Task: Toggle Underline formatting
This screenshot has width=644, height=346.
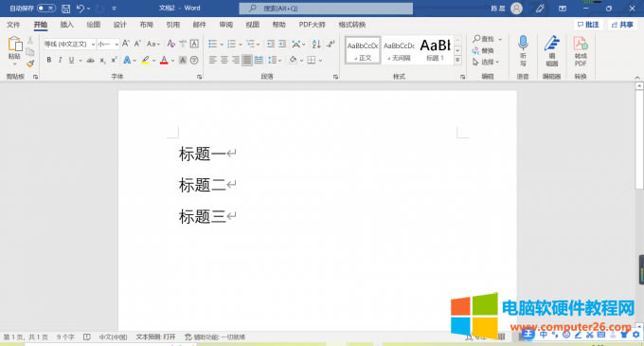Action: 71,61
